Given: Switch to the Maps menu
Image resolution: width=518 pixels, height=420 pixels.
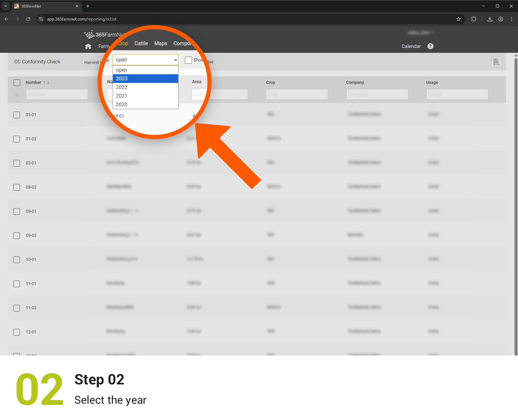Looking at the screenshot, I should tap(161, 43).
